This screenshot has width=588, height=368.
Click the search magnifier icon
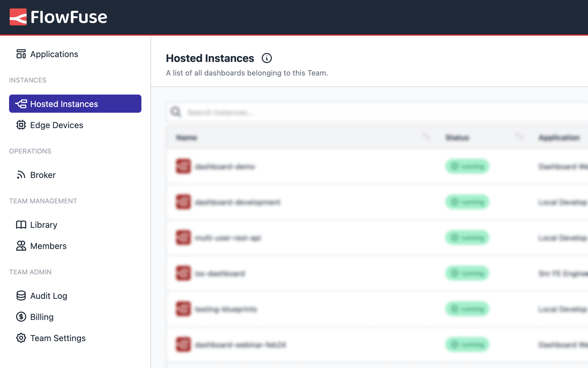coord(176,112)
